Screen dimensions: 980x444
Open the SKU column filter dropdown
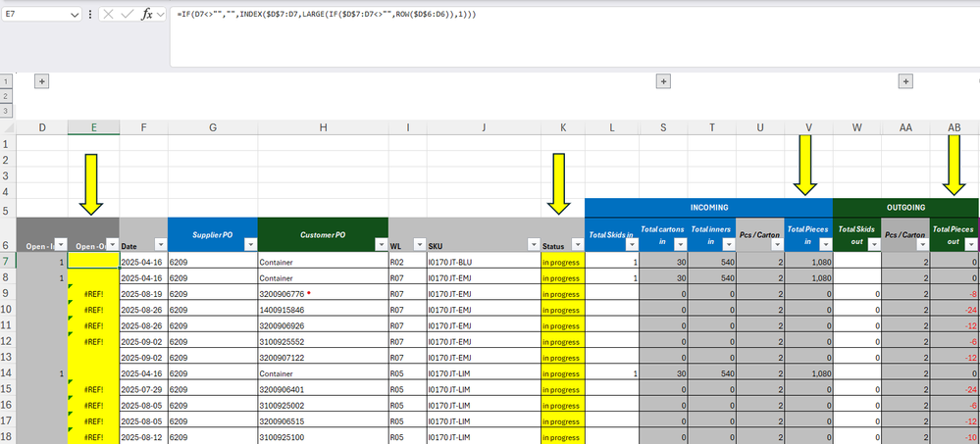(x=534, y=244)
